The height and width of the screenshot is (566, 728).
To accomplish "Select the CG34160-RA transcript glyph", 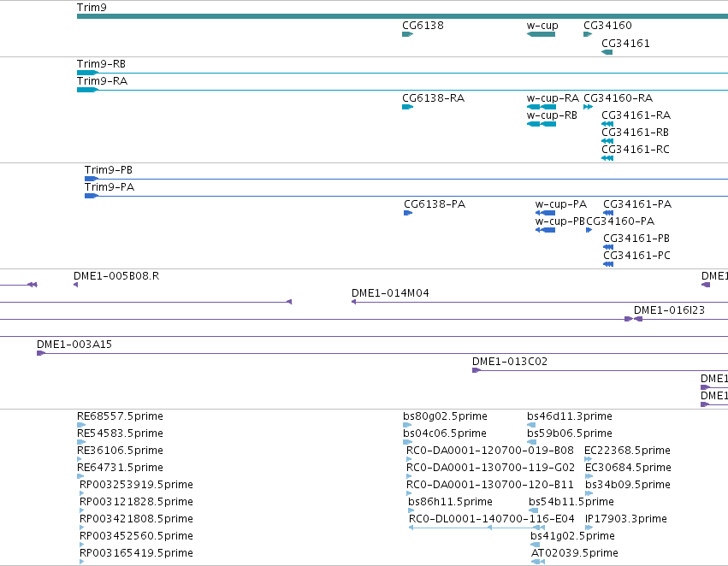I will [x=589, y=107].
